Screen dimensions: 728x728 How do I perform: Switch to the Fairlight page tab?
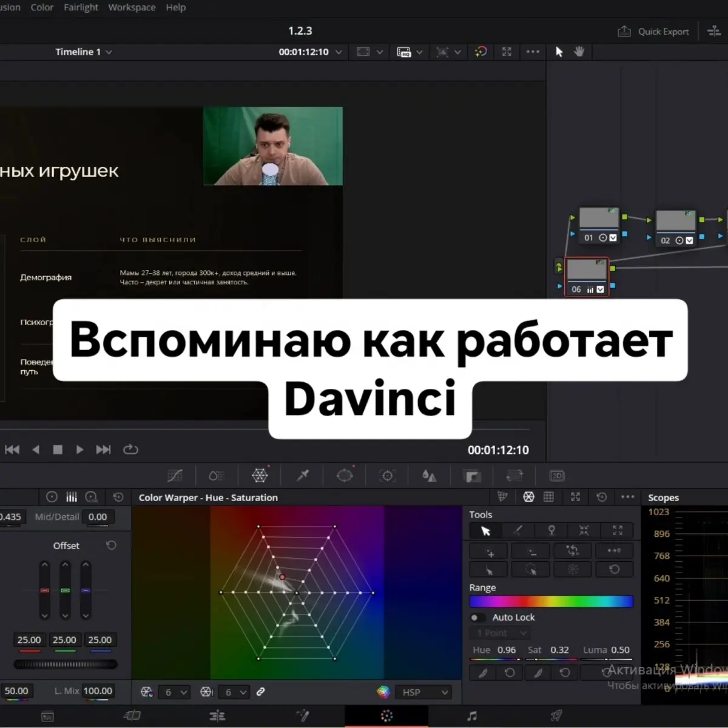click(x=472, y=716)
